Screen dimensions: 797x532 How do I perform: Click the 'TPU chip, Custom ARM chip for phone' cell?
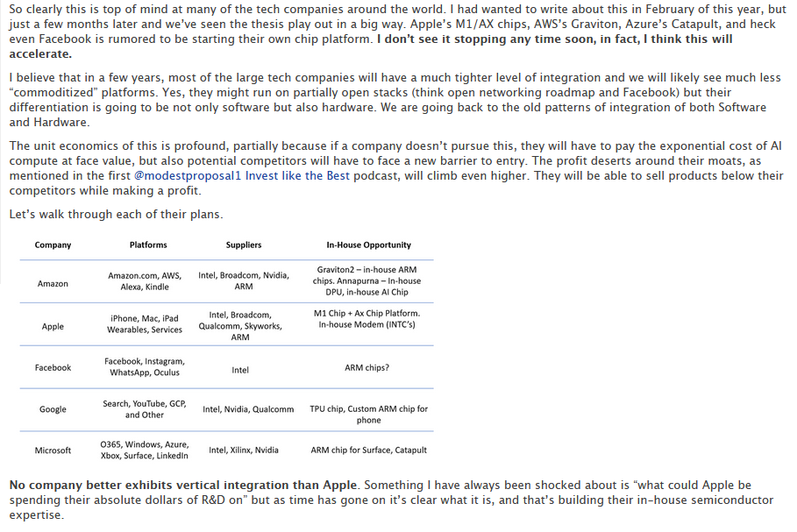tap(369, 414)
